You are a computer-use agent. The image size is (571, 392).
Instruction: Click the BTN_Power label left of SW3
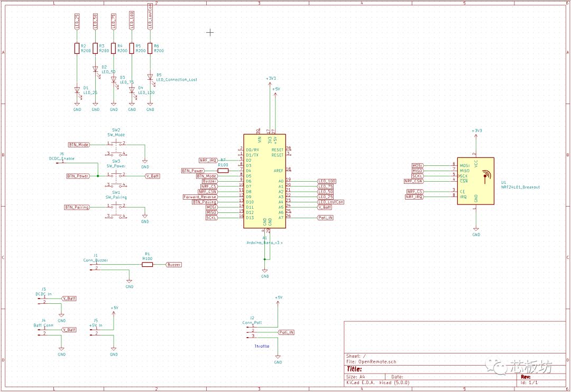78,176
